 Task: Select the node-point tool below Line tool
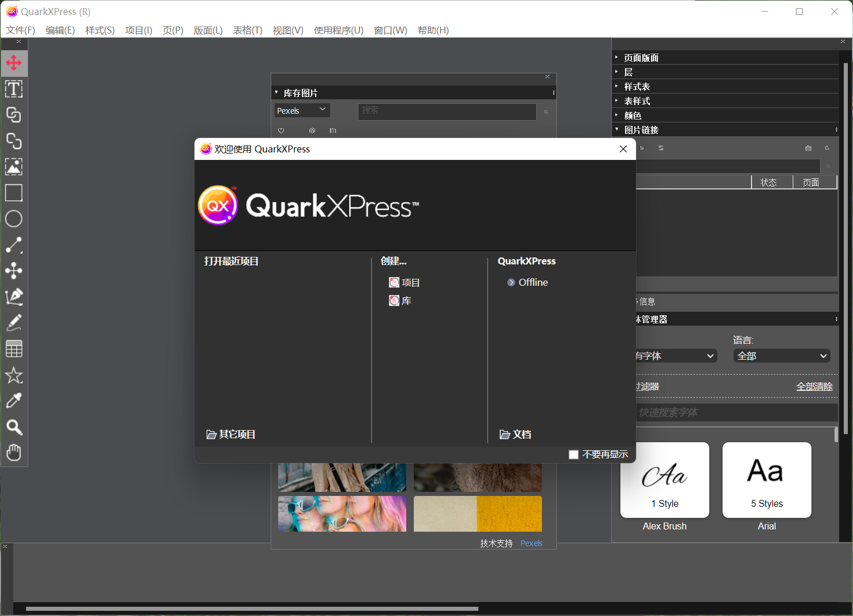pos(14,271)
